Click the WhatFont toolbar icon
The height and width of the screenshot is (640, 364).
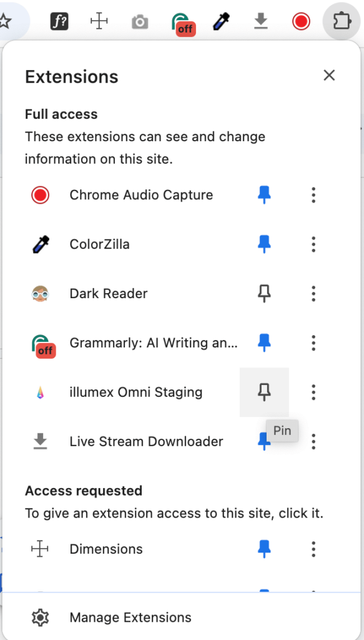(59, 22)
